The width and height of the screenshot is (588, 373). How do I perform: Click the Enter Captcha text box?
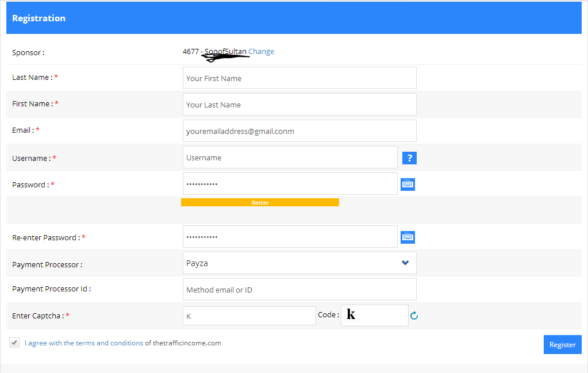click(249, 316)
